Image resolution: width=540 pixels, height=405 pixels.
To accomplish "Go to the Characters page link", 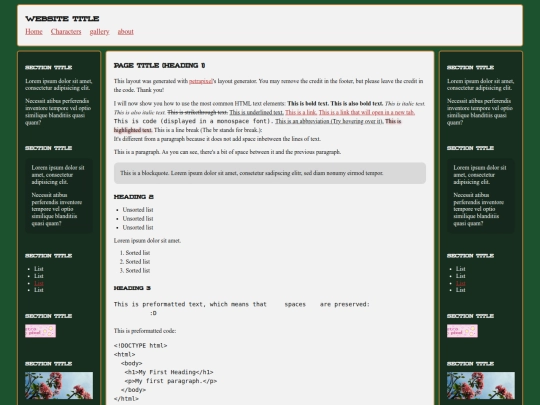I will tap(66, 32).
